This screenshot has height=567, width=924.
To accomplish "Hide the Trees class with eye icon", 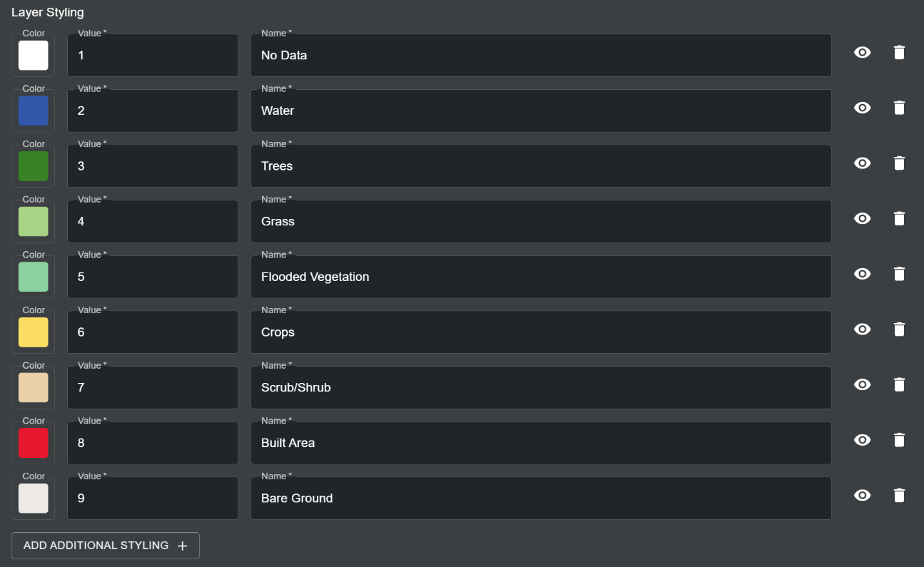I will (x=862, y=163).
